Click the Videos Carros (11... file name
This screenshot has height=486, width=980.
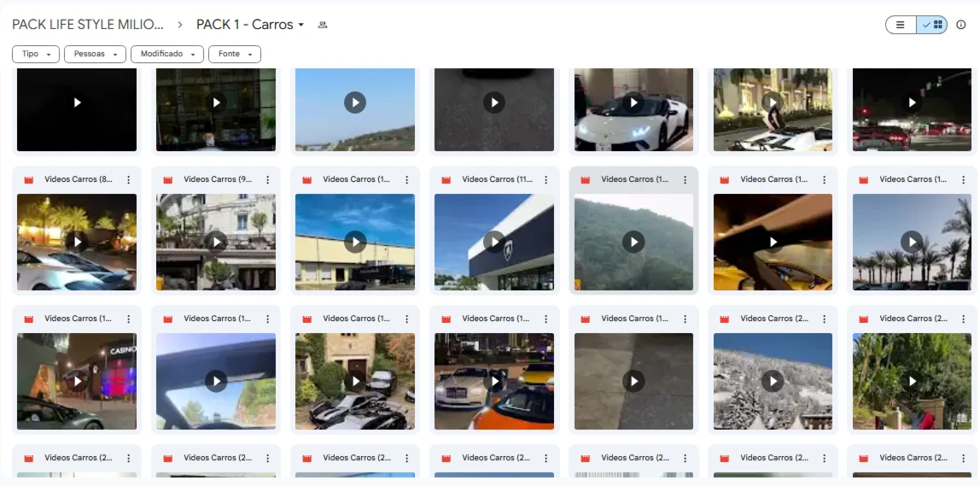497,179
